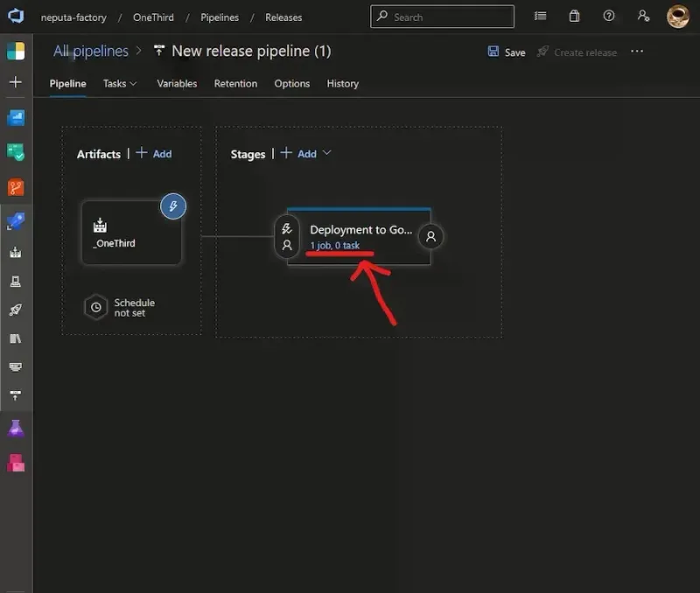
Task: Click the Azure DevOps logo icon
Action: pyautogui.click(x=16, y=17)
